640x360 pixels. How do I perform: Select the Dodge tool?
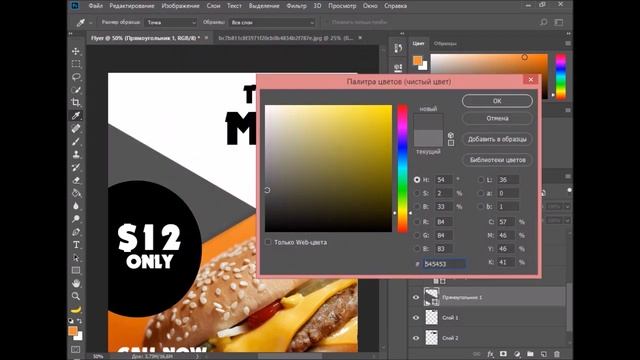point(76,219)
